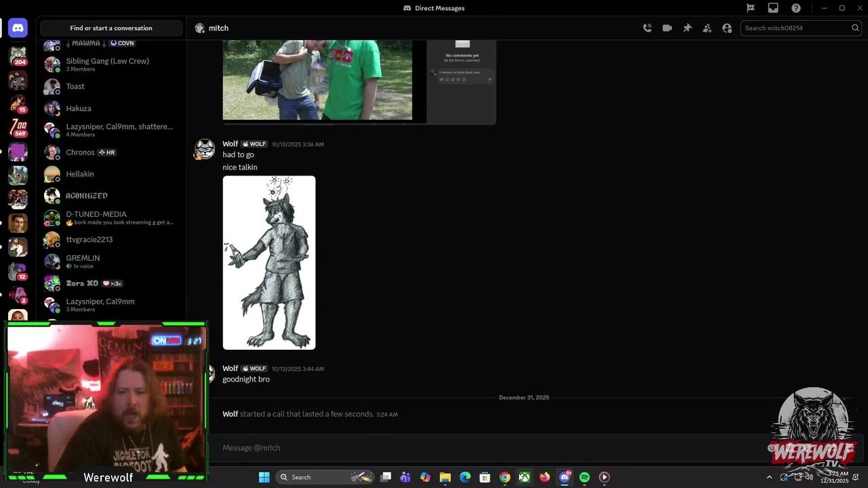The image size is (868, 488).
Task: Switch to Discord in the taskbar
Action: click(x=564, y=477)
